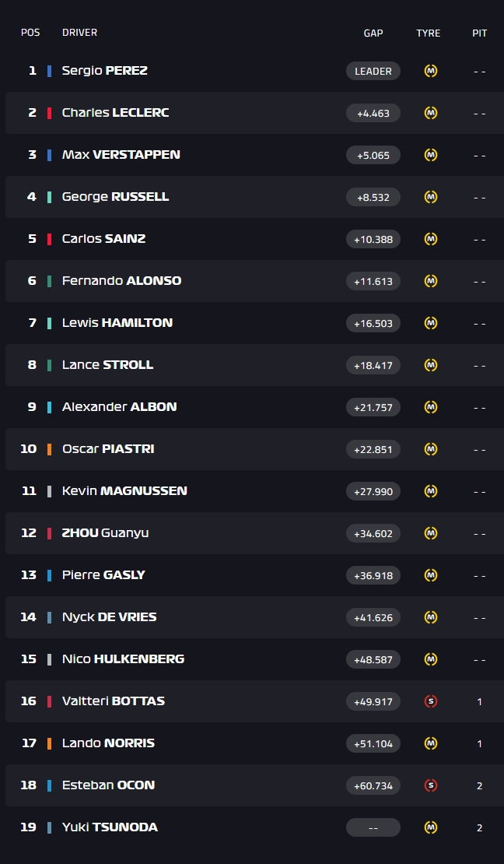Screen dimensions: 504x864
Task: Click Valtteri Bottas's soft tyre icon
Action: (431, 701)
